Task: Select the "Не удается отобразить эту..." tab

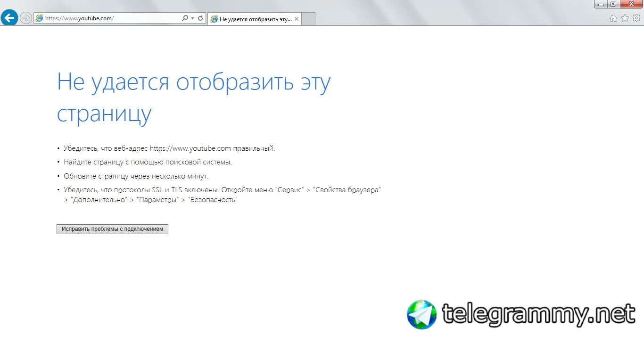Action: click(255, 19)
